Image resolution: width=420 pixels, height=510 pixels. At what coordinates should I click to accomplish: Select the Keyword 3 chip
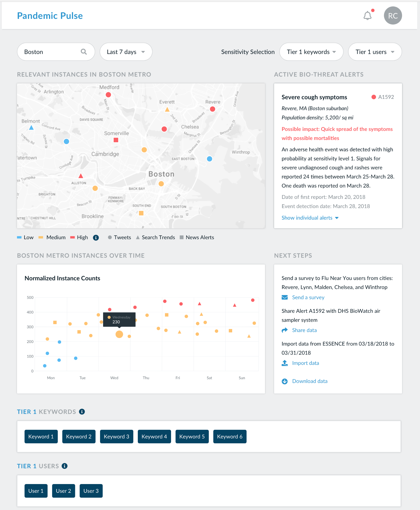(x=117, y=436)
